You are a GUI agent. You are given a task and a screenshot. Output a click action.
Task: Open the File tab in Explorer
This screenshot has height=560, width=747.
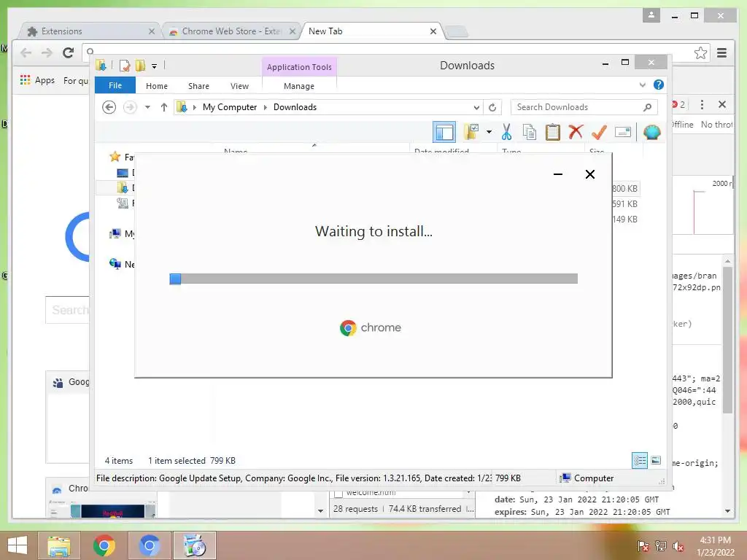point(115,86)
